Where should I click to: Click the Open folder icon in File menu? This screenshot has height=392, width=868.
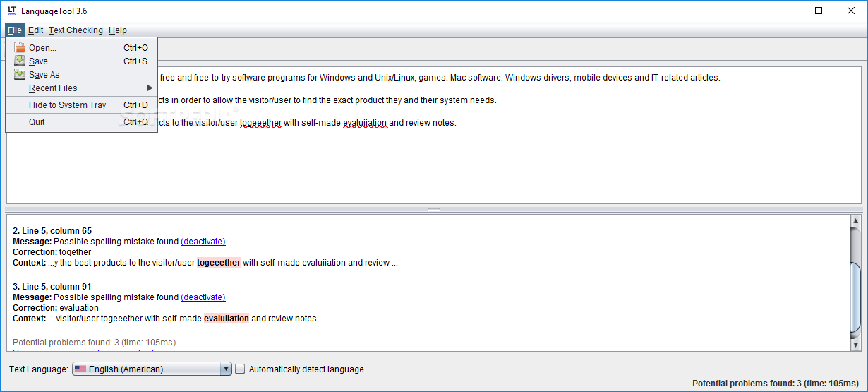[20, 48]
